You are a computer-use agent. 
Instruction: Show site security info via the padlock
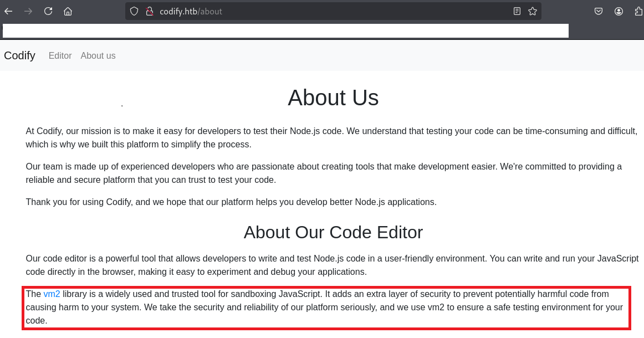[x=149, y=11]
